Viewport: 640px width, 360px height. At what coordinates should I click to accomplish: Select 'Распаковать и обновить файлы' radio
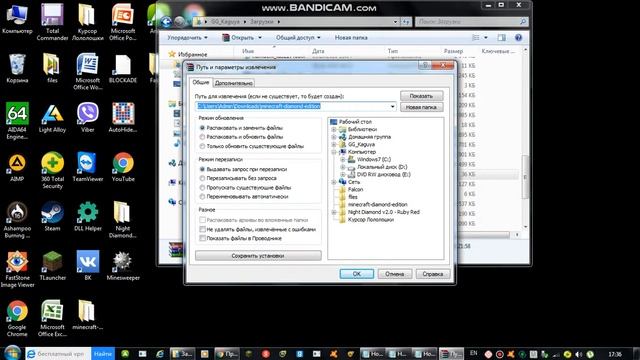(x=202, y=137)
